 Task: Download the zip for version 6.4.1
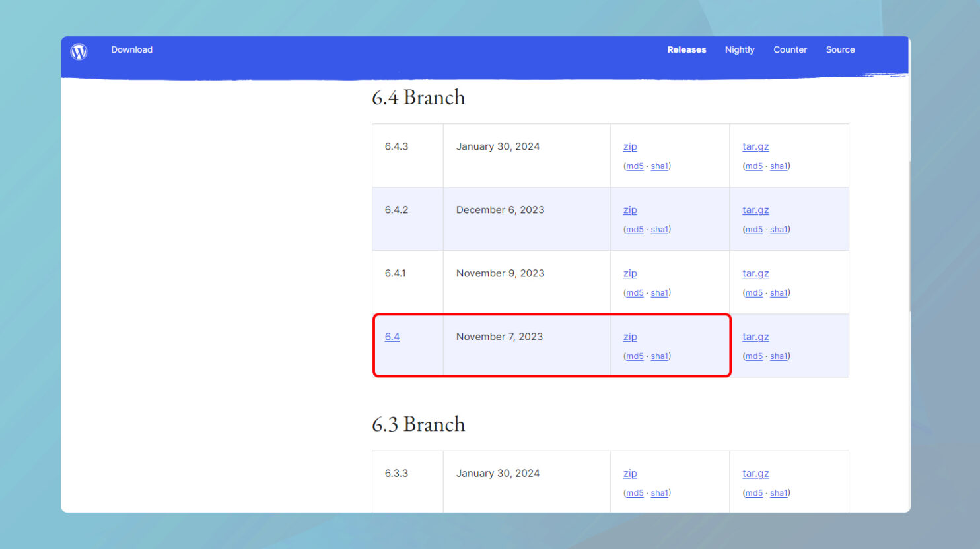[x=629, y=273]
